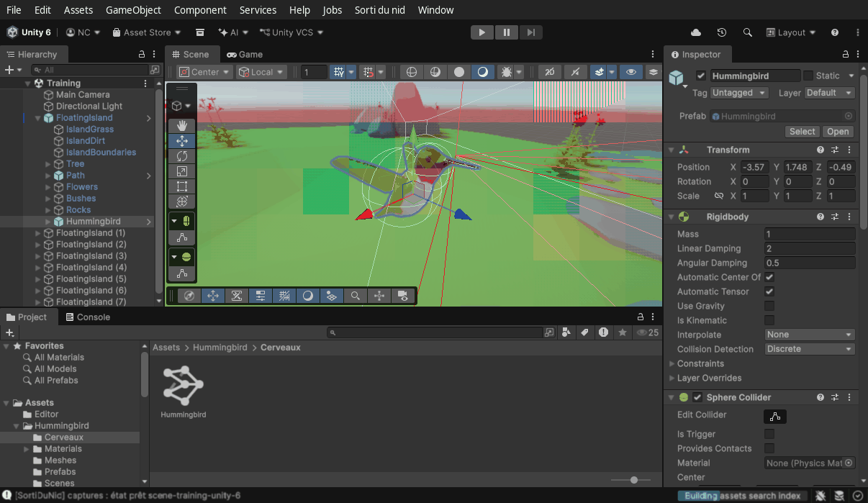Select the Move tool in Scene tools
This screenshot has height=503, width=868.
click(182, 140)
